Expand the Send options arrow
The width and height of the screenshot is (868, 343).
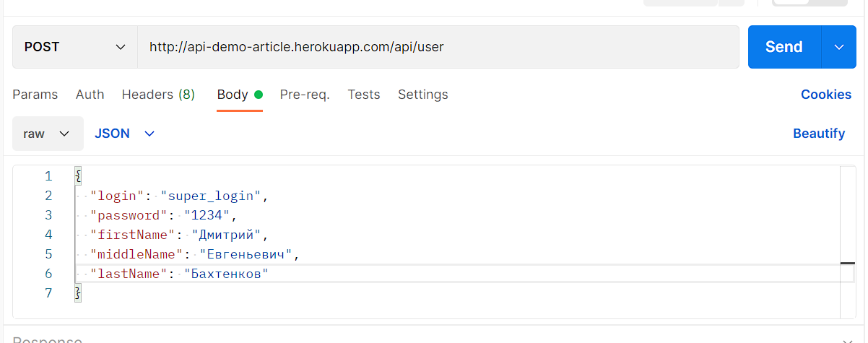point(839,47)
